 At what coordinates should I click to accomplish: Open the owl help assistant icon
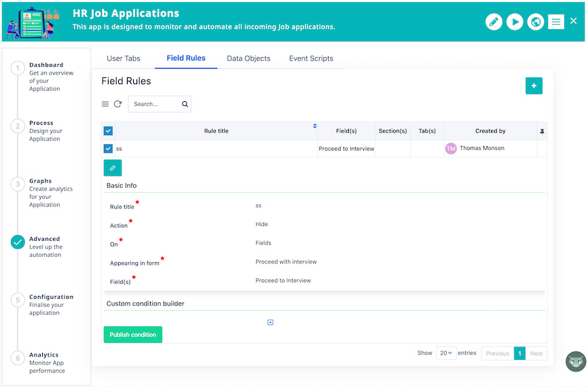[576, 361]
